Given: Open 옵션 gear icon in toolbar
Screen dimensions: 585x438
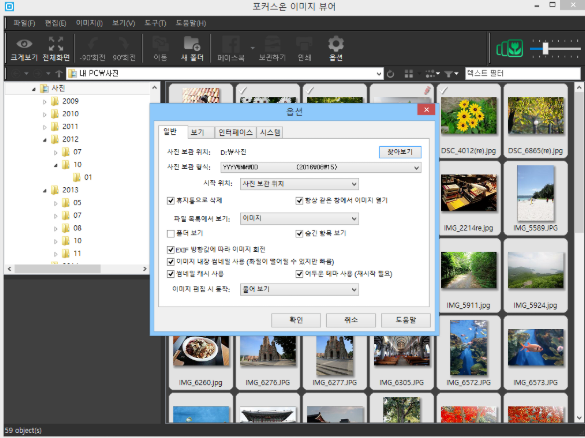Looking at the screenshot, I should [335, 44].
